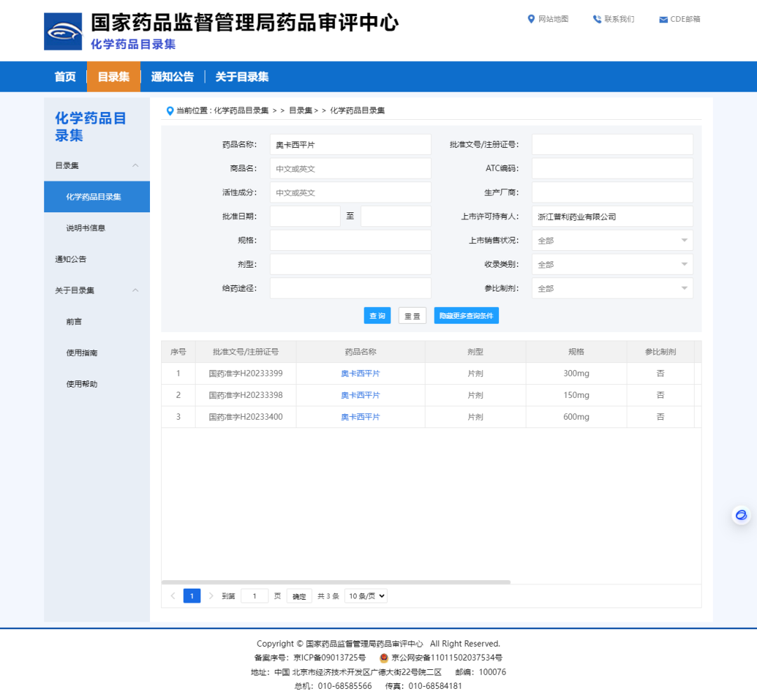Viewport: 757px width, 700px height.
Task: Click the horizontal scrollbar under results table
Action: [336, 582]
